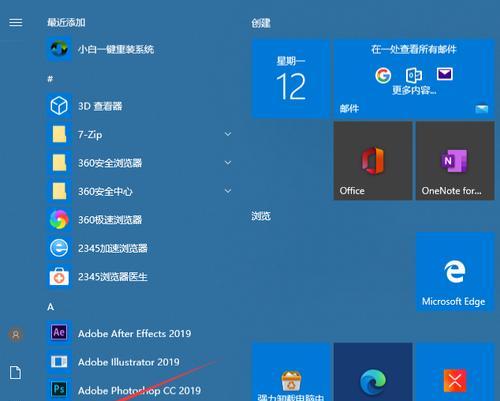Open the 360安全中心 folder icon
This screenshot has width=500, height=401.
point(59,191)
